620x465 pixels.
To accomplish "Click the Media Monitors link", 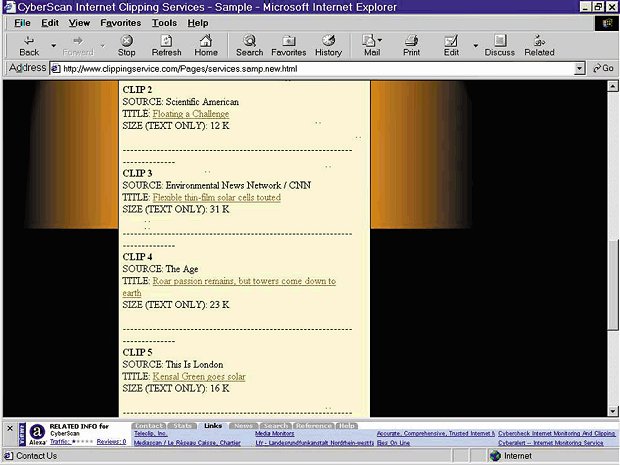I will [275, 434].
